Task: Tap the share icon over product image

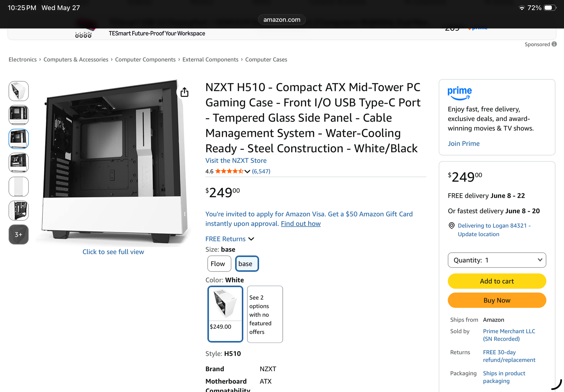Action: coord(184,92)
